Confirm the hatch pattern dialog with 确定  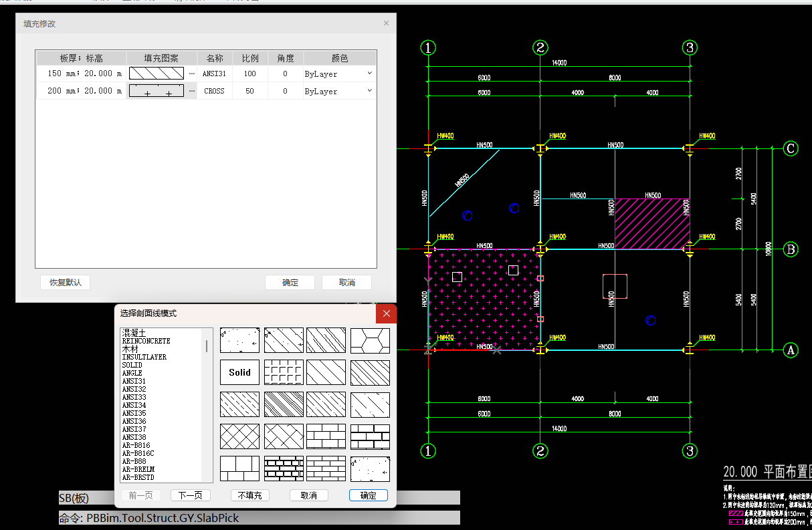click(368, 495)
